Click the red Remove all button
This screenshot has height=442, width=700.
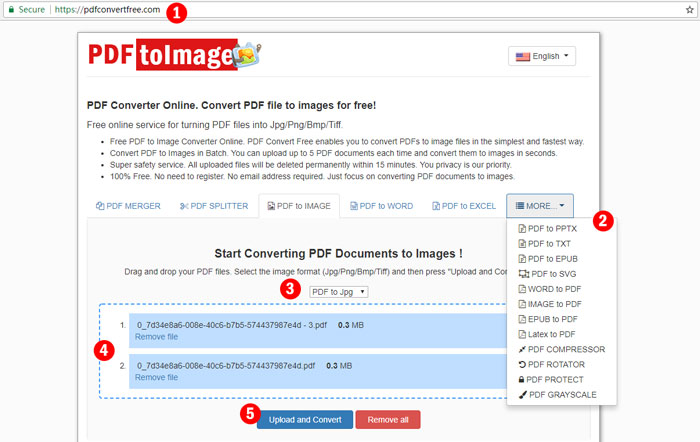(388, 420)
